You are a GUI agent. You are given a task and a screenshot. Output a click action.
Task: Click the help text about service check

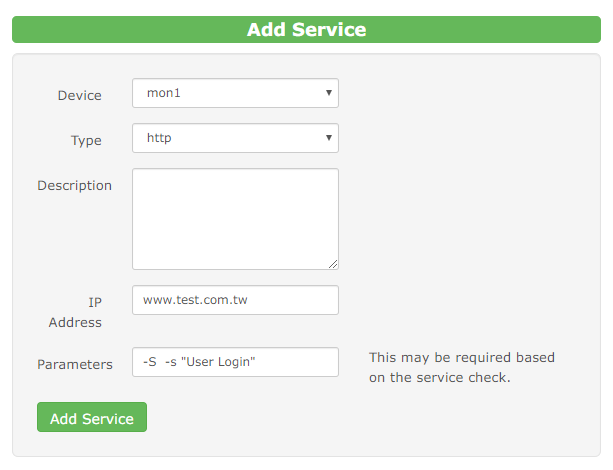(x=462, y=368)
